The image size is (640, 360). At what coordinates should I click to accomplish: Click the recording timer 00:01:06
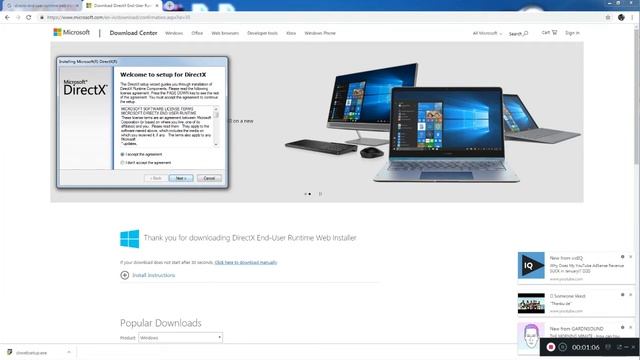point(586,347)
